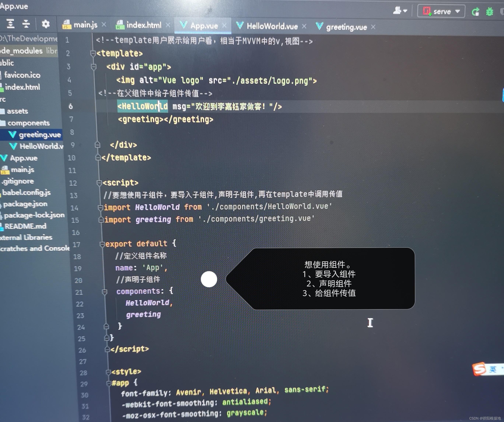Image resolution: width=504 pixels, height=422 pixels.
Task: Click the rerun serve icon
Action: point(475,12)
